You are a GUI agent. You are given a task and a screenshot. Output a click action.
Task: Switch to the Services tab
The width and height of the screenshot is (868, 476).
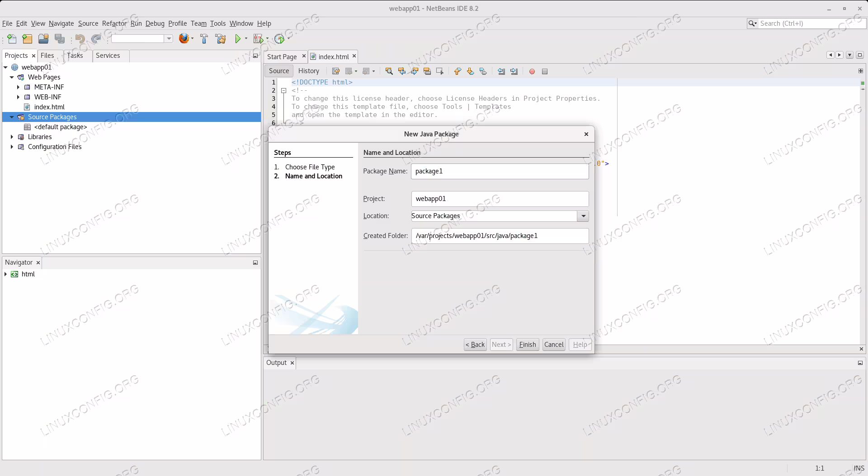coord(108,56)
